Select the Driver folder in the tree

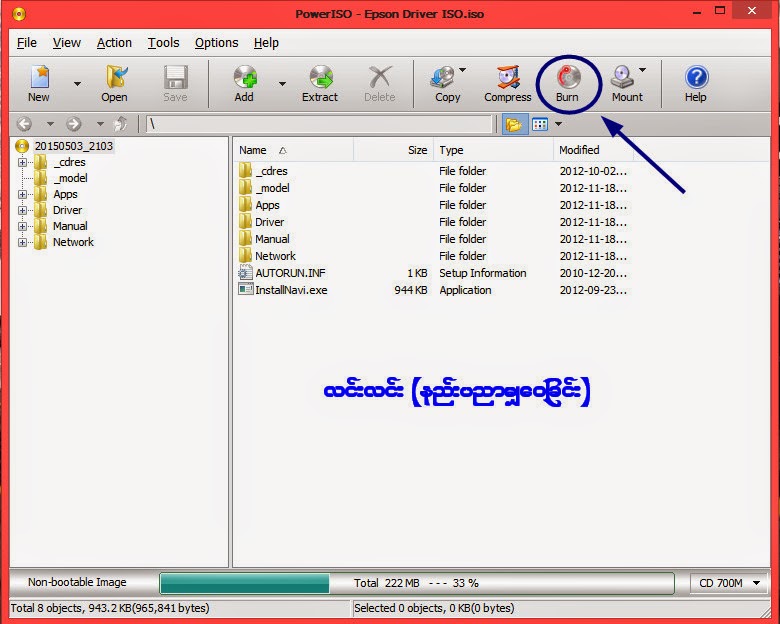click(68, 210)
